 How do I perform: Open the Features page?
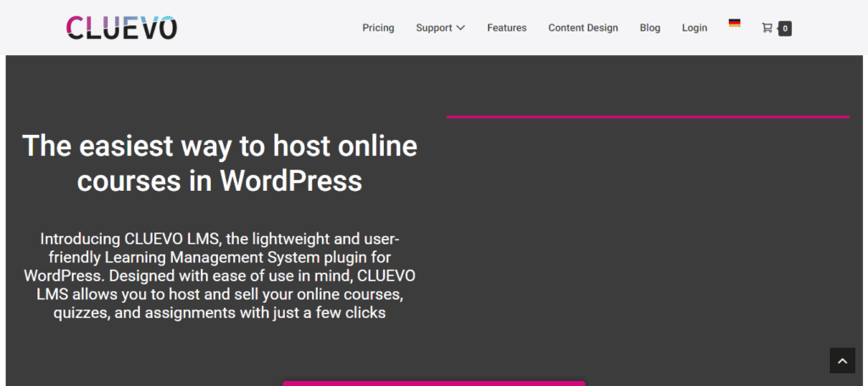pos(507,28)
